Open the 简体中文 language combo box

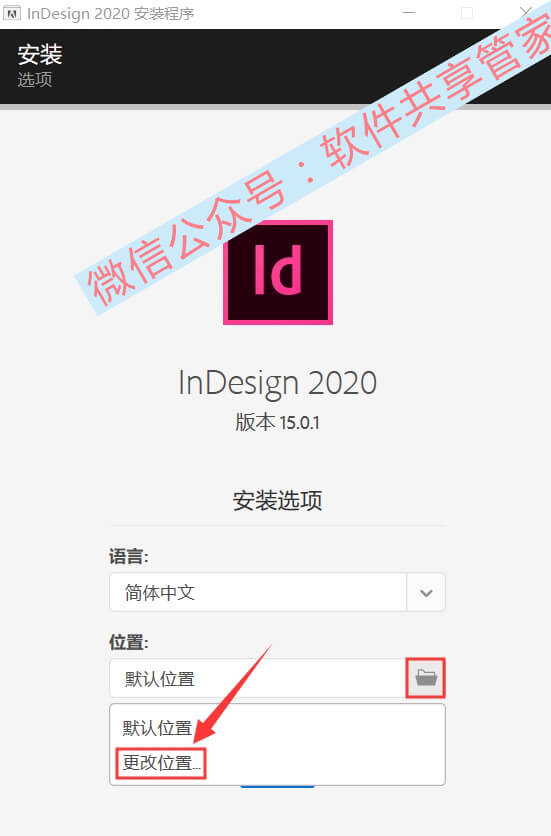[277, 592]
